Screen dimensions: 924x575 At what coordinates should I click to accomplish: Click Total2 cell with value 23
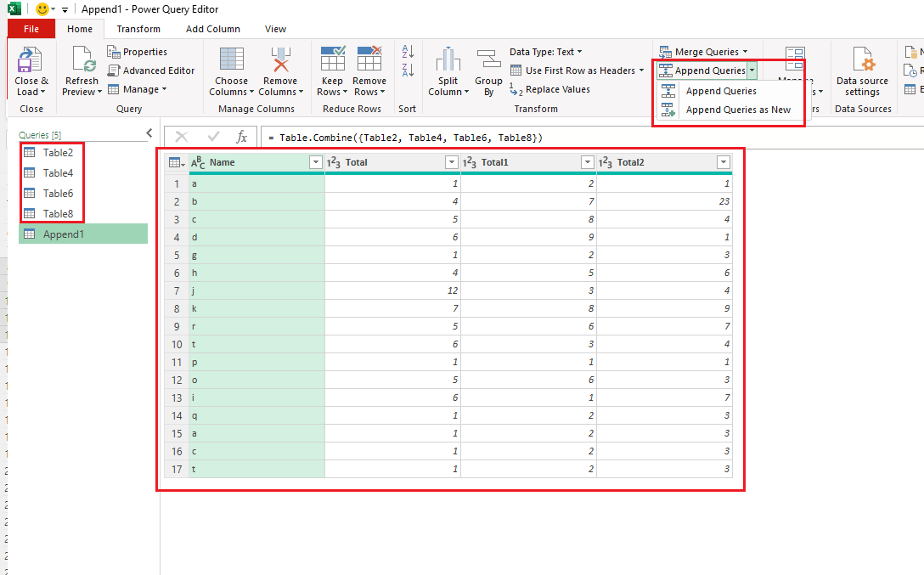(665, 201)
